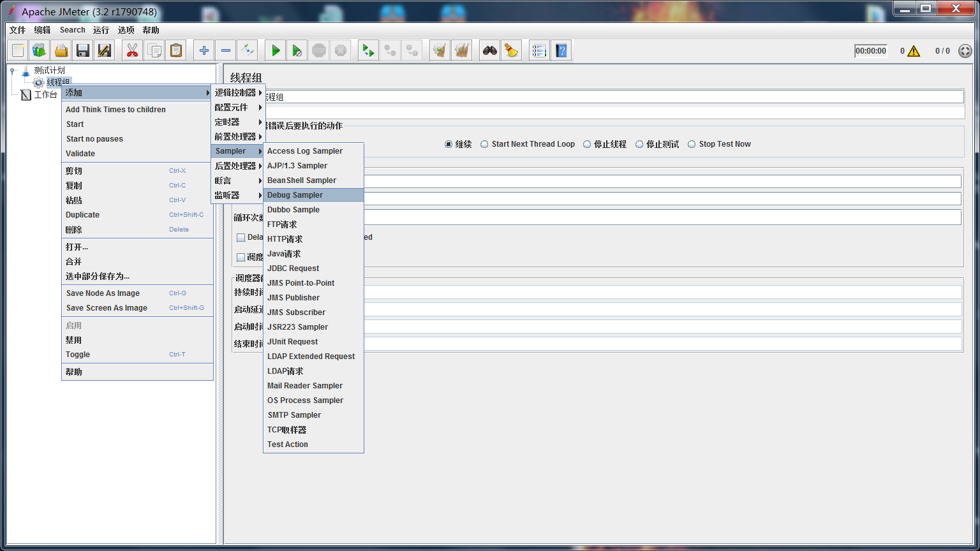
Task: Expand the 后置处理器 submenu
Action: tap(238, 166)
